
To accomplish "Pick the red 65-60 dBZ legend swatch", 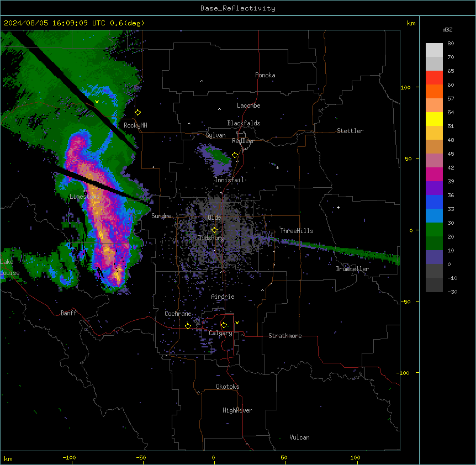I will pyautogui.click(x=434, y=78).
